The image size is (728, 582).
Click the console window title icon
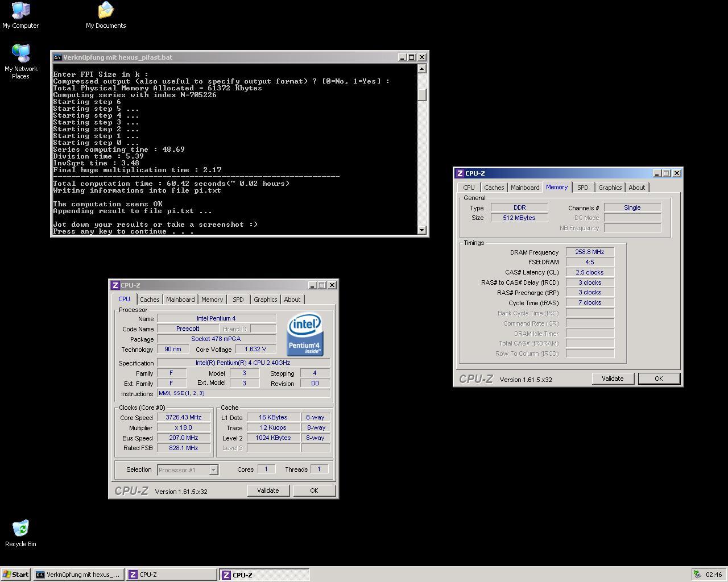pyautogui.click(x=57, y=57)
